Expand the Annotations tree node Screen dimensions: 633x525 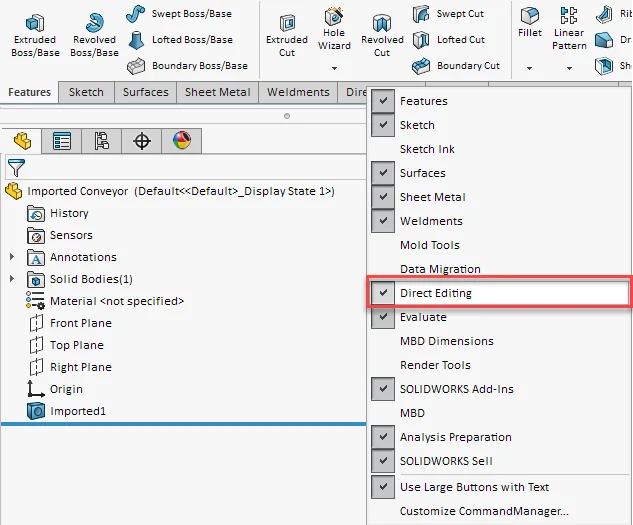coord(12,256)
